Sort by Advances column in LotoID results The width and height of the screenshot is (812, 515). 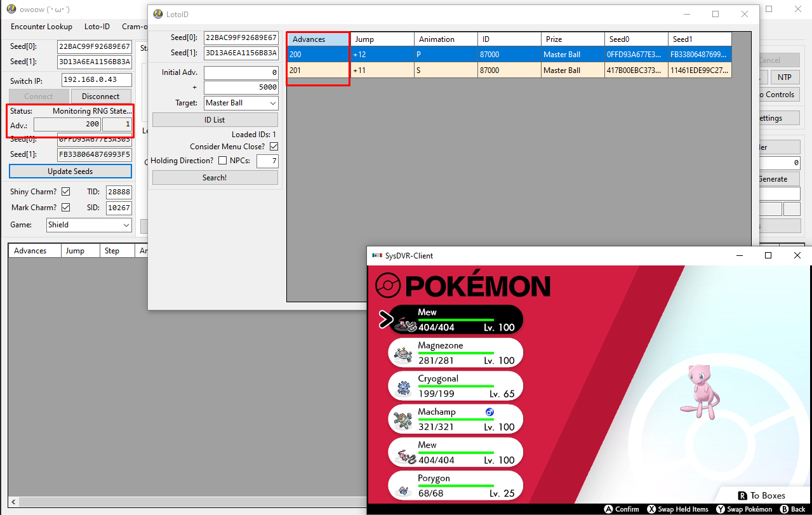(x=318, y=39)
